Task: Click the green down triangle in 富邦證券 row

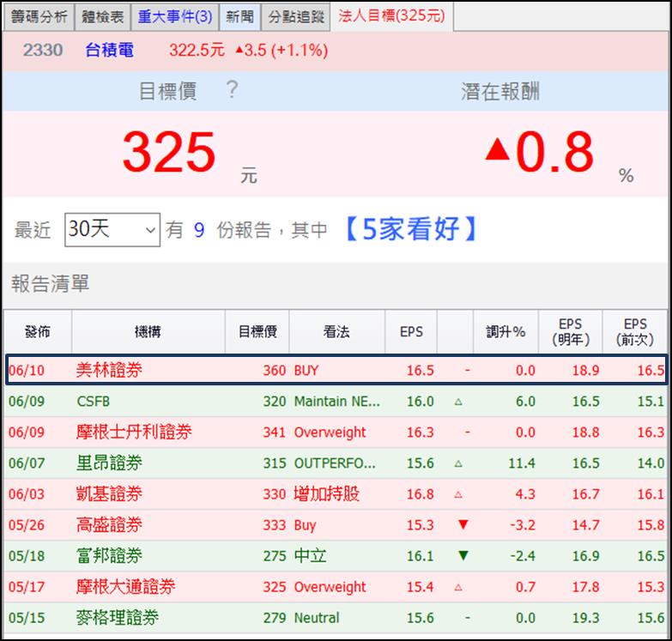Action: (463, 556)
